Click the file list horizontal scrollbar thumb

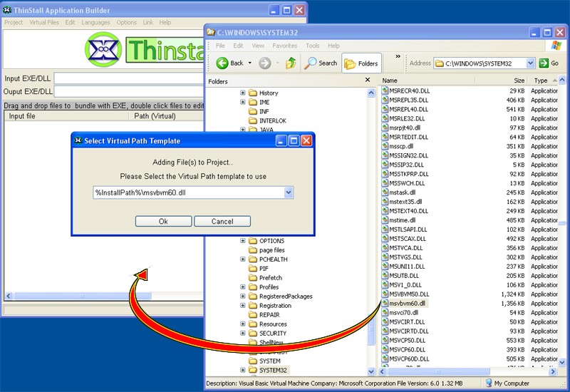(439, 371)
